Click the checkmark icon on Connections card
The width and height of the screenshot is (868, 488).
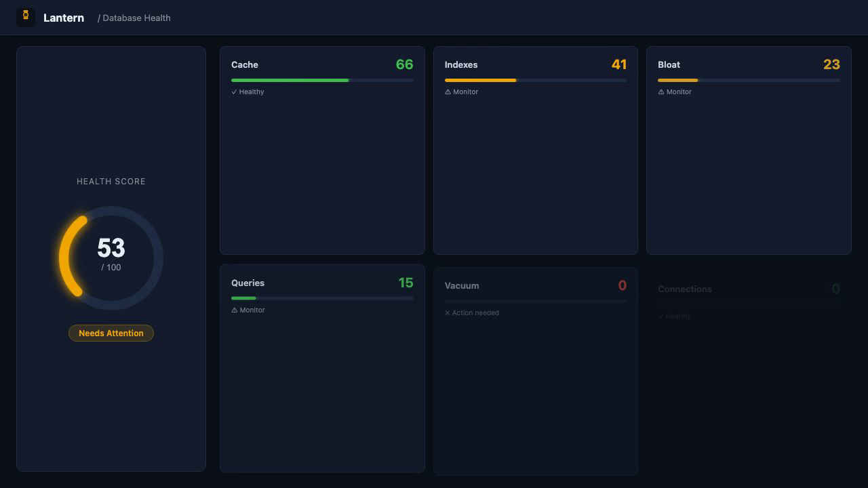pyautogui.click(x=660, y=316)
